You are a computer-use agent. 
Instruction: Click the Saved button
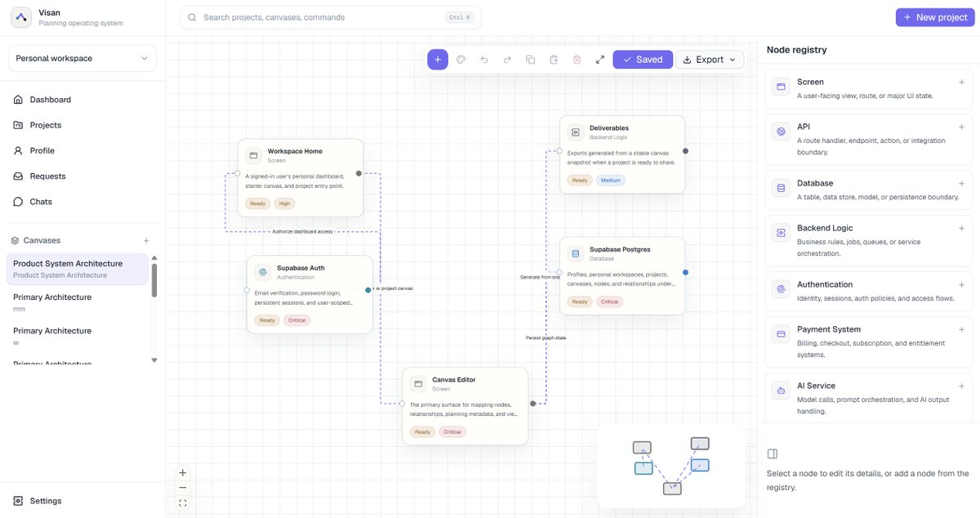[x=643, y=60]
